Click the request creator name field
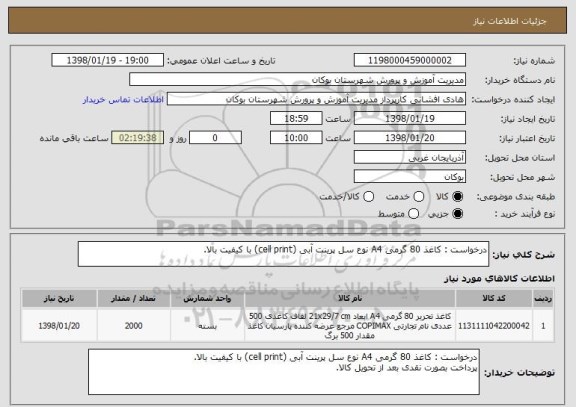 coord(316,99)
